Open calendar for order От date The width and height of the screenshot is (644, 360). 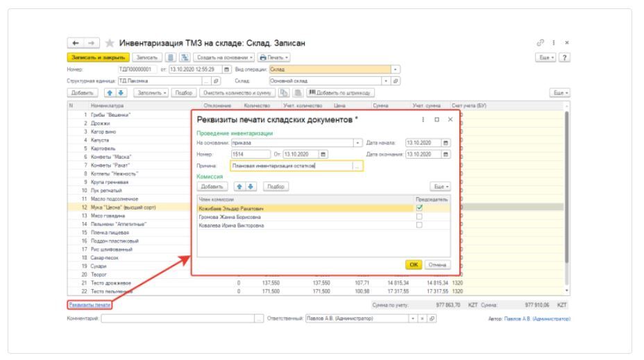tap(323, 155)
